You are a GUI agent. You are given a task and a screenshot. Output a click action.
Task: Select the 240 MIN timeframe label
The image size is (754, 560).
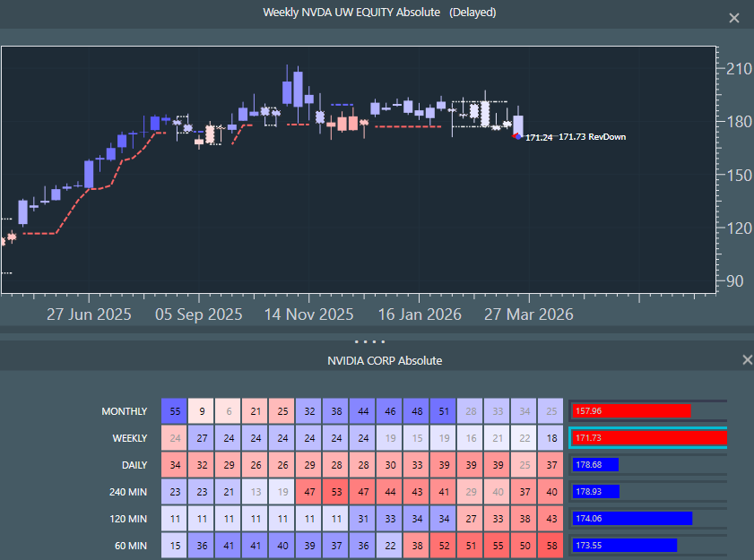tap(128, 492)
